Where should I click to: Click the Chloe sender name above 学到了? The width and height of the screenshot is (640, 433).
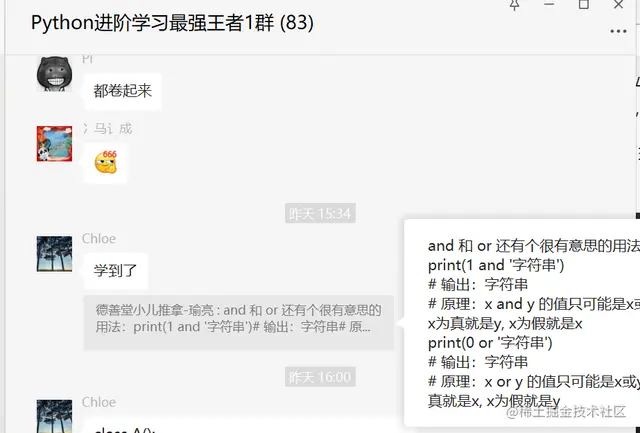[x=99, y=239]
